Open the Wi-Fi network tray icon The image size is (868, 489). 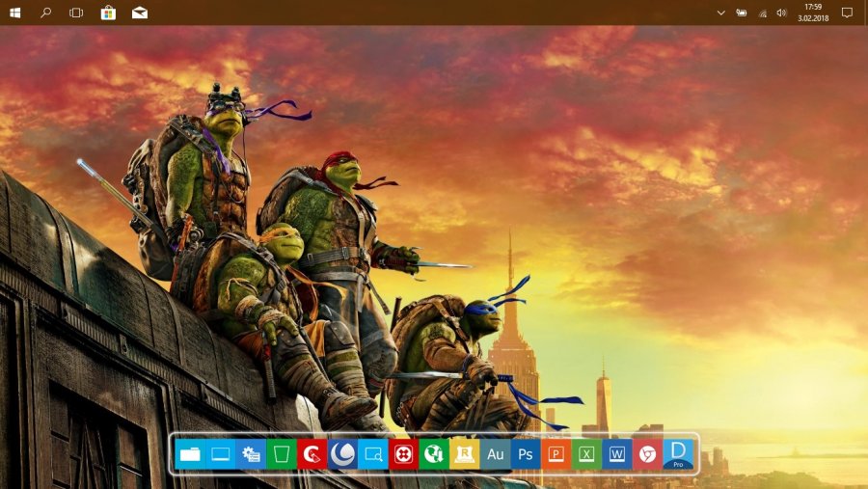tap(762, 14)
